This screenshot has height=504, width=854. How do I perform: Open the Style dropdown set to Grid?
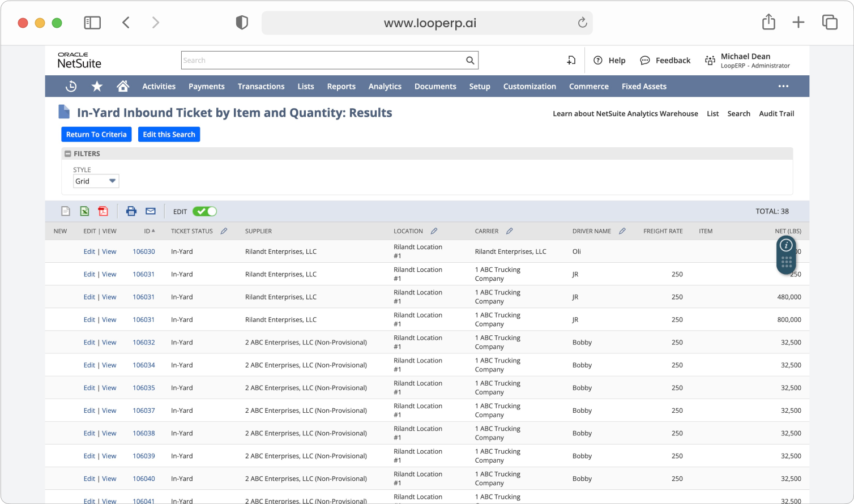(x=96, y=181)
